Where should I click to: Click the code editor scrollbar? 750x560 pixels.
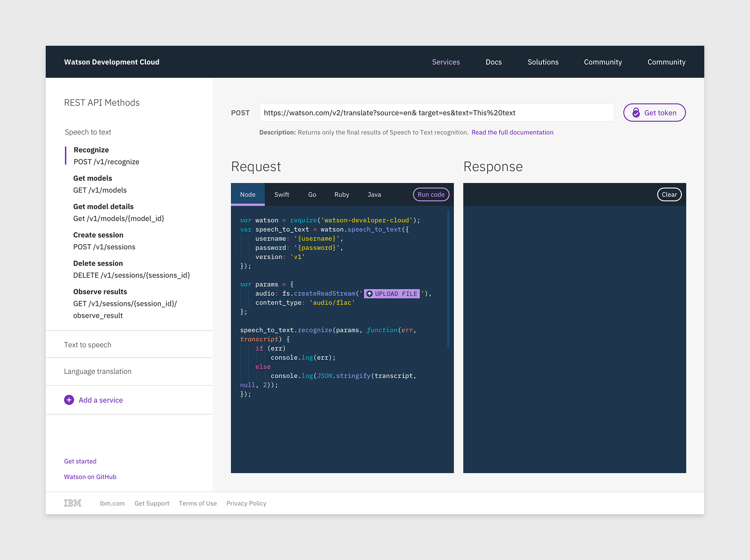[448, 279]
